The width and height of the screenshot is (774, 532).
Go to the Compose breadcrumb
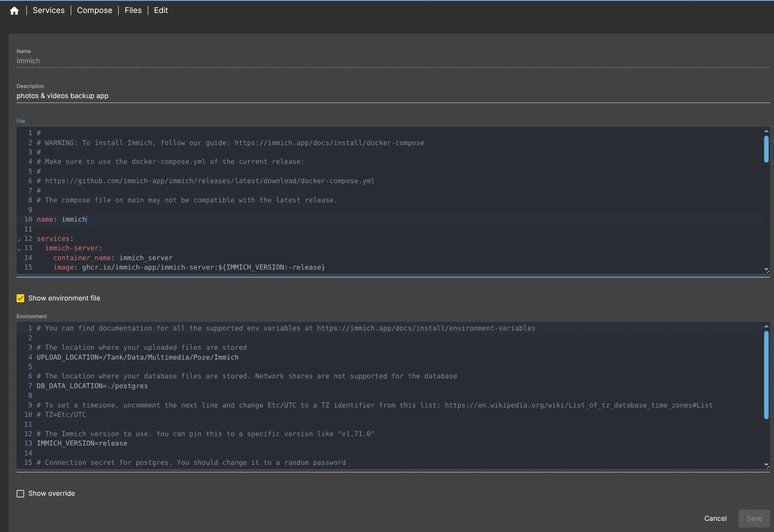point(94,10)
